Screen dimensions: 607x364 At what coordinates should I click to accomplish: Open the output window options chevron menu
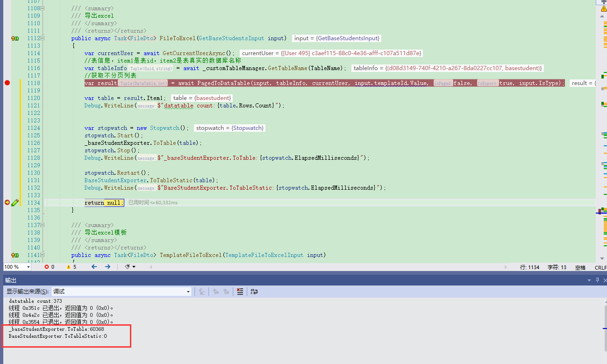click(x=589, y=279)
